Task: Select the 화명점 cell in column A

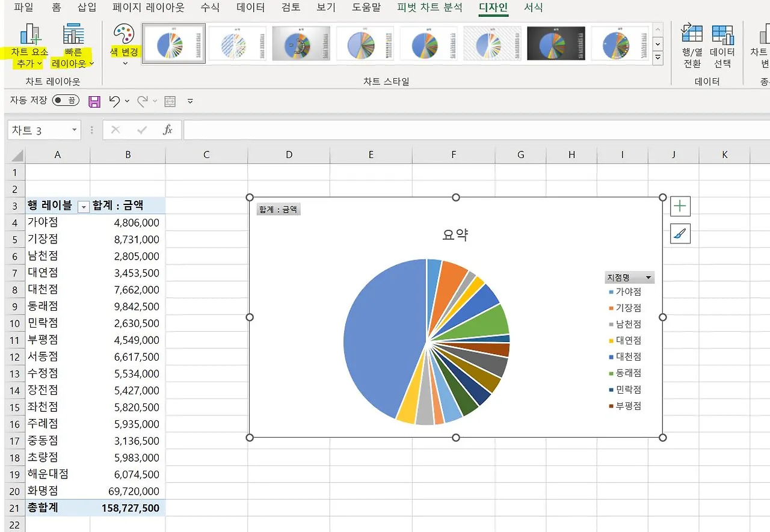Action: click(58, 491)
